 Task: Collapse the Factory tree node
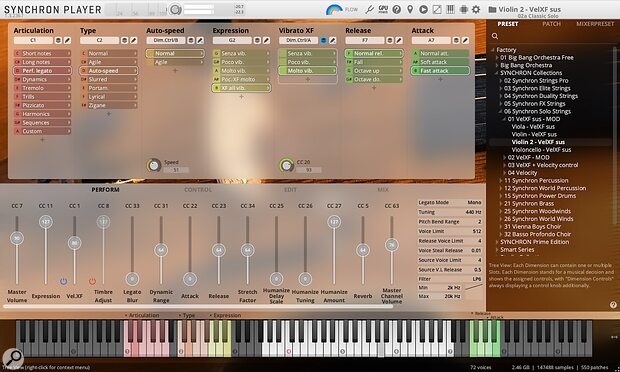tap(493, 50)
